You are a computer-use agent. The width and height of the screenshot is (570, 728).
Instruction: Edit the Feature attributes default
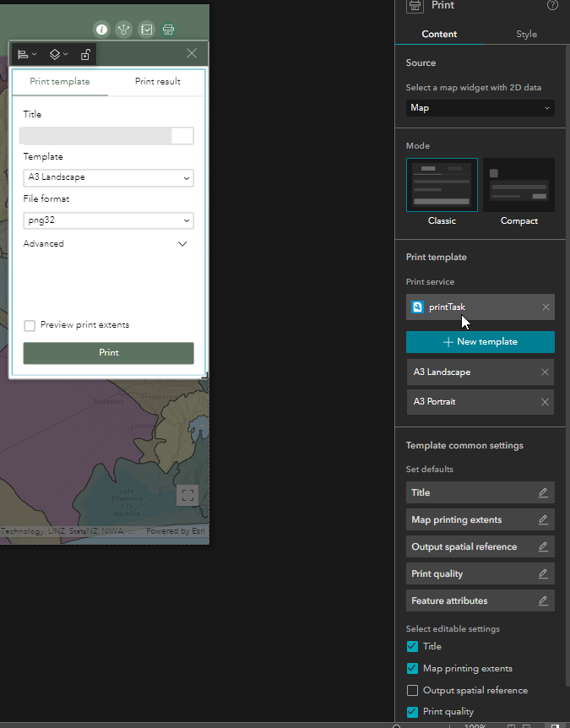[x=543, y=600]
